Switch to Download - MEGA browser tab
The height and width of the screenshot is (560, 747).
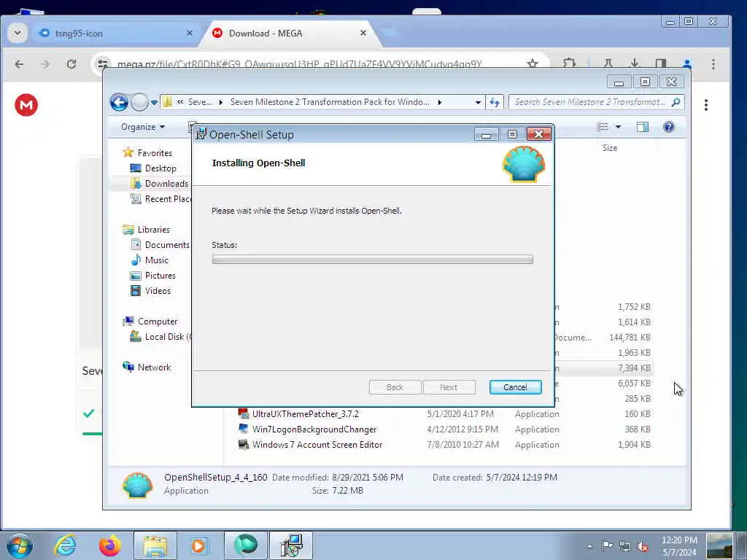pyautogui.click(x=290, y=34)
